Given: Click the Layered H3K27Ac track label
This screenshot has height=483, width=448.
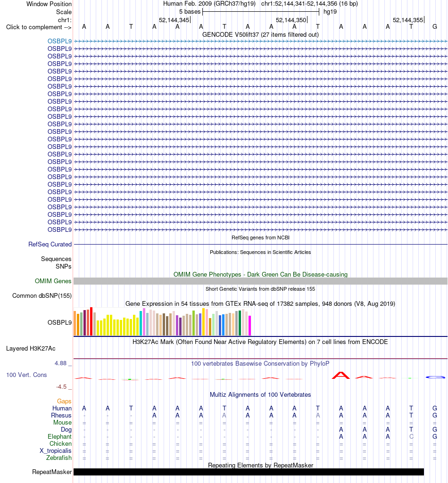Looking at the screenshot, I should pyautogui.click(x=31, y=349).
